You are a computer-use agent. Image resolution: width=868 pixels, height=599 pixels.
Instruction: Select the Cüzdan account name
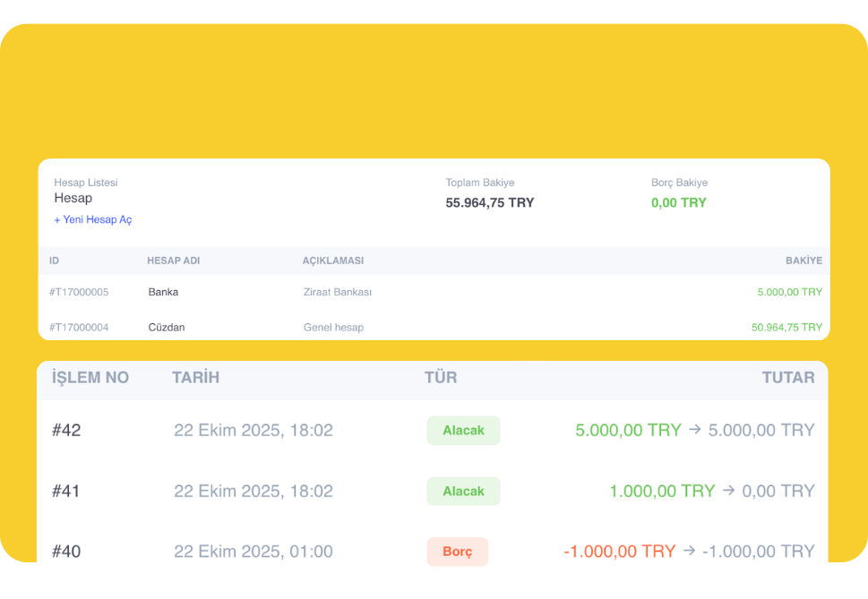(x=167, y=328)
